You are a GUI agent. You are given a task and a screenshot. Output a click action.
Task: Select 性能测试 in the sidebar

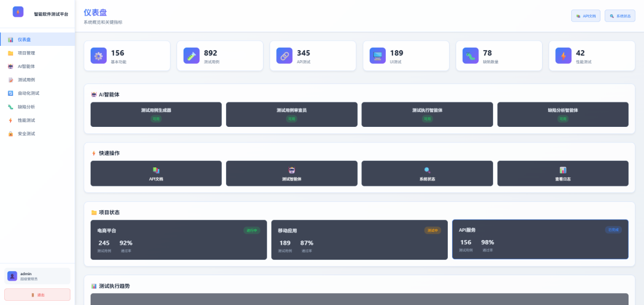coord(38,120)
